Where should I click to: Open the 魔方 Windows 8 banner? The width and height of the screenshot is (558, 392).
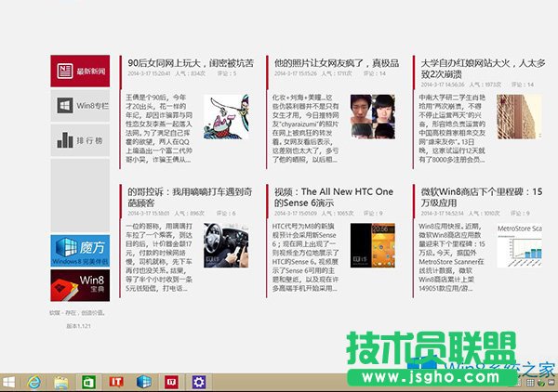click(80, 251)
